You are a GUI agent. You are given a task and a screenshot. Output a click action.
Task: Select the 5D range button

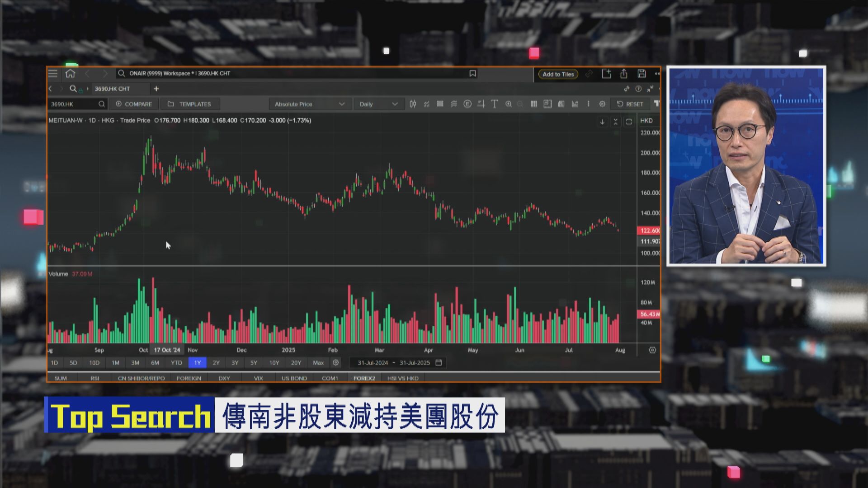pos(73,362)
